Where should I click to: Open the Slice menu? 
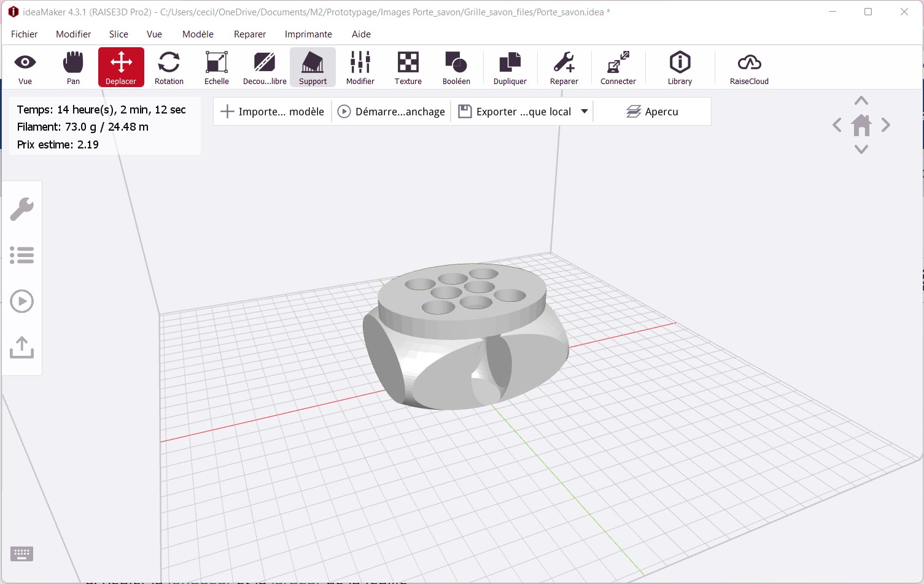point(118,34)
